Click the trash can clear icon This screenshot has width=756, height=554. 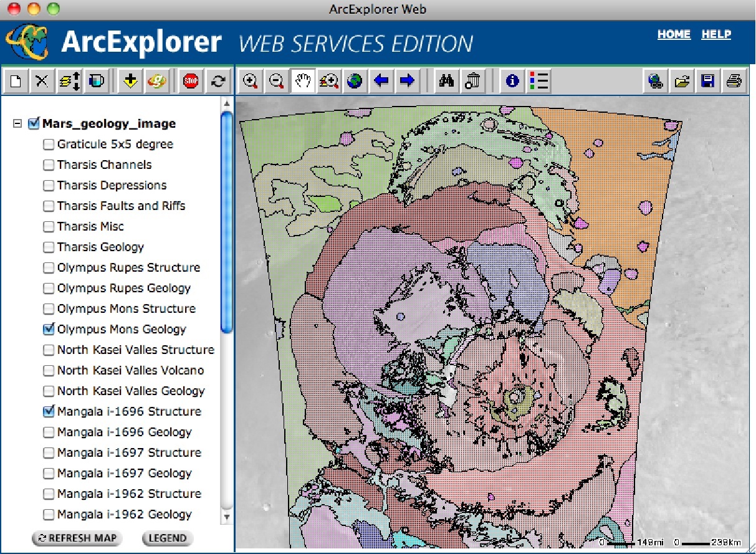[473, 81]
